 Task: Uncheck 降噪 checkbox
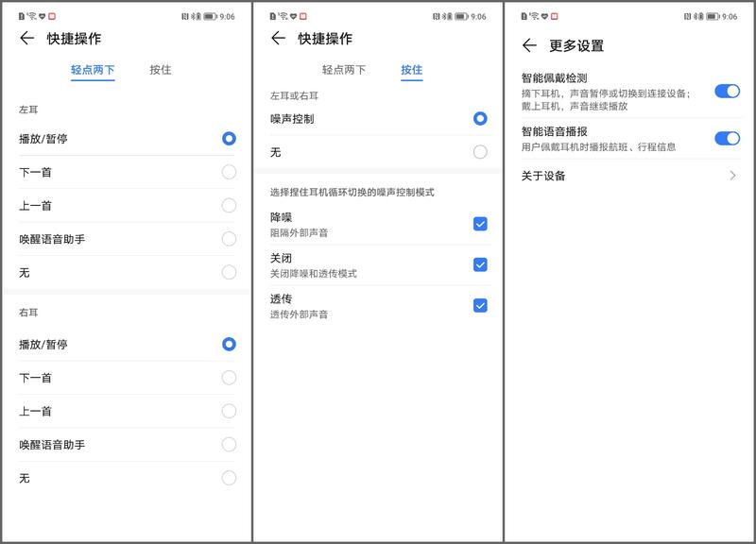[x=480, y=224]
